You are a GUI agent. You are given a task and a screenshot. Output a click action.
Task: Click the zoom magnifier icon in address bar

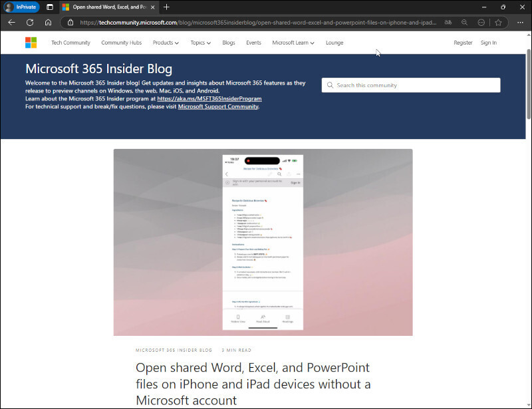point(464,23)
